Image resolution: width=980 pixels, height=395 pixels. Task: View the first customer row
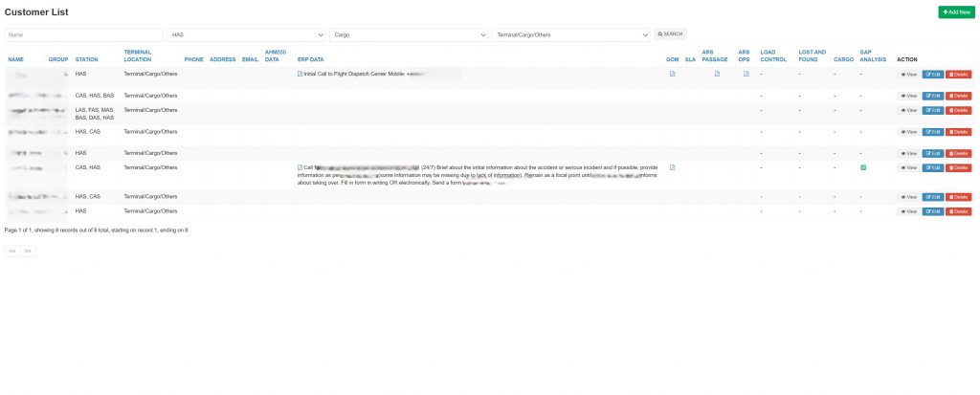pos(909,75)
